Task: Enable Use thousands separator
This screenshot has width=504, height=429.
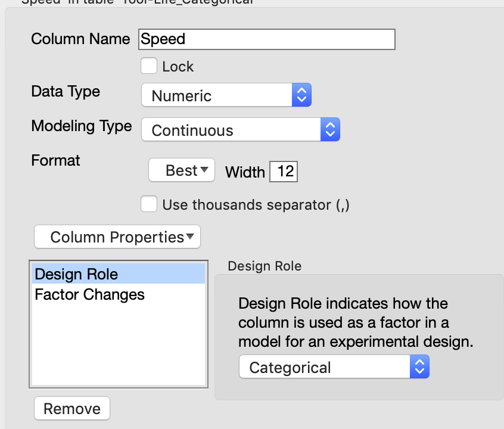Action: click(x=149, y=204)
